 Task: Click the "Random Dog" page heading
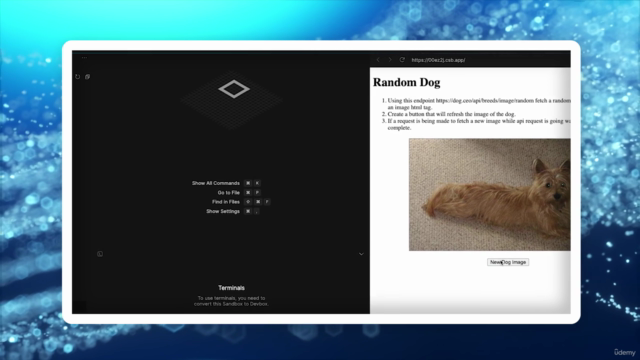(407, 82)
